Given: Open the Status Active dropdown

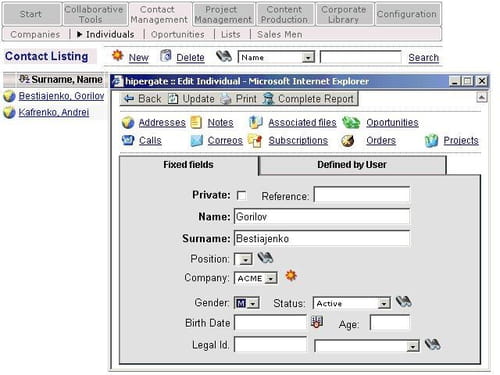Looking at the screenshot, I should [352, 303].
